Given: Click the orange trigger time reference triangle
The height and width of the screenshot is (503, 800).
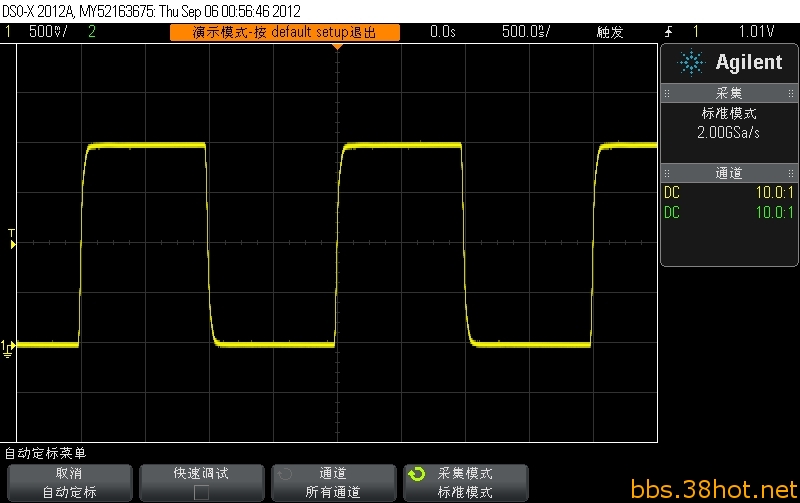Looking at the screenshot, I should (337, 47).
